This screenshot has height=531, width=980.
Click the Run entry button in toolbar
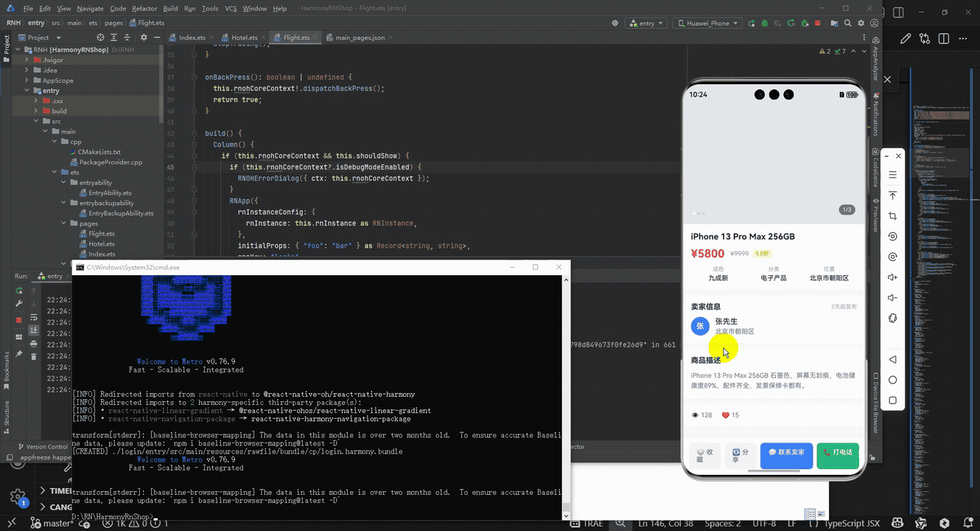point(752,23)
